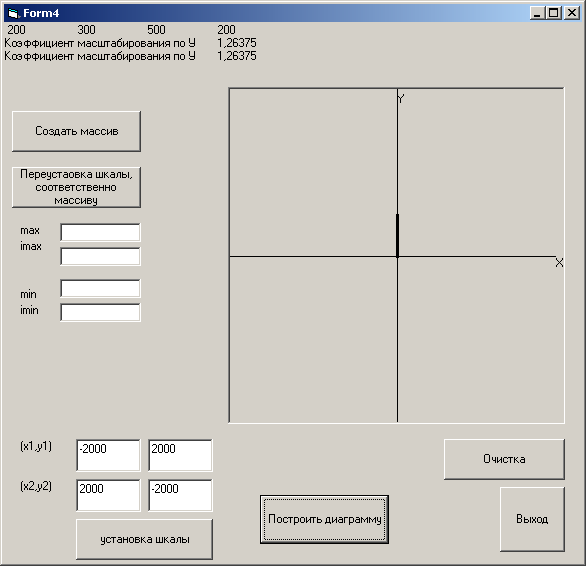Click the Создать массив button
This screenshot has height=566, width=586.
tap(76, 131)
